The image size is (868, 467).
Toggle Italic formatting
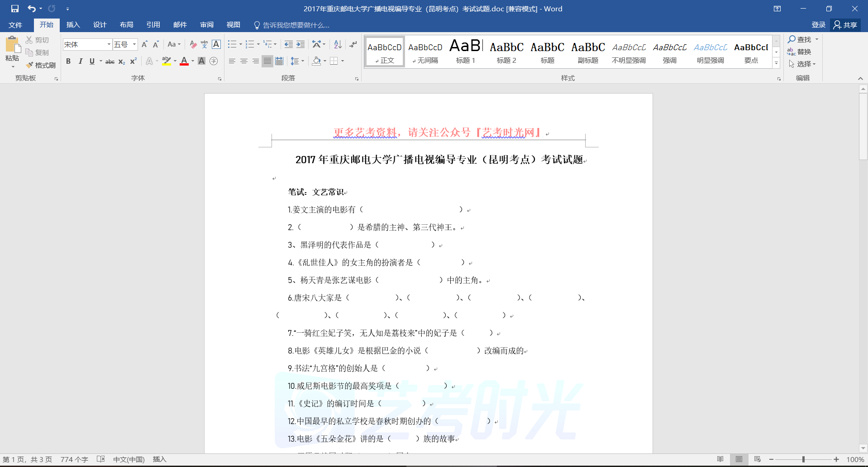[x=80, y=61]
